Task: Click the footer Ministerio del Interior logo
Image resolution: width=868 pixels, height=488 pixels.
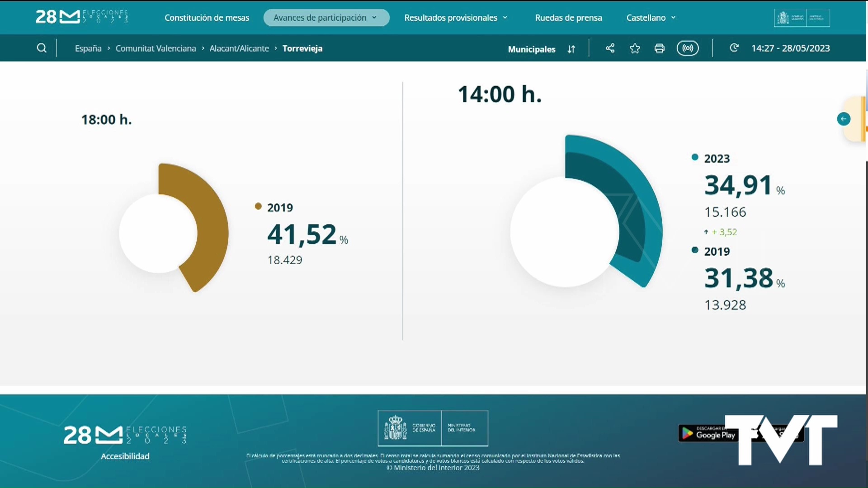Action: click(465, 428)
